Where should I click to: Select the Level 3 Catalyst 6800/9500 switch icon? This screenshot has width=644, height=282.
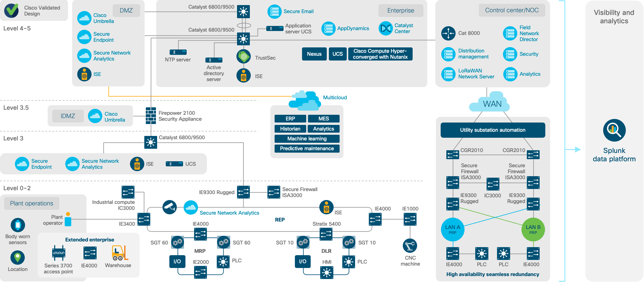pyautogui.click(x=151, y=142)
